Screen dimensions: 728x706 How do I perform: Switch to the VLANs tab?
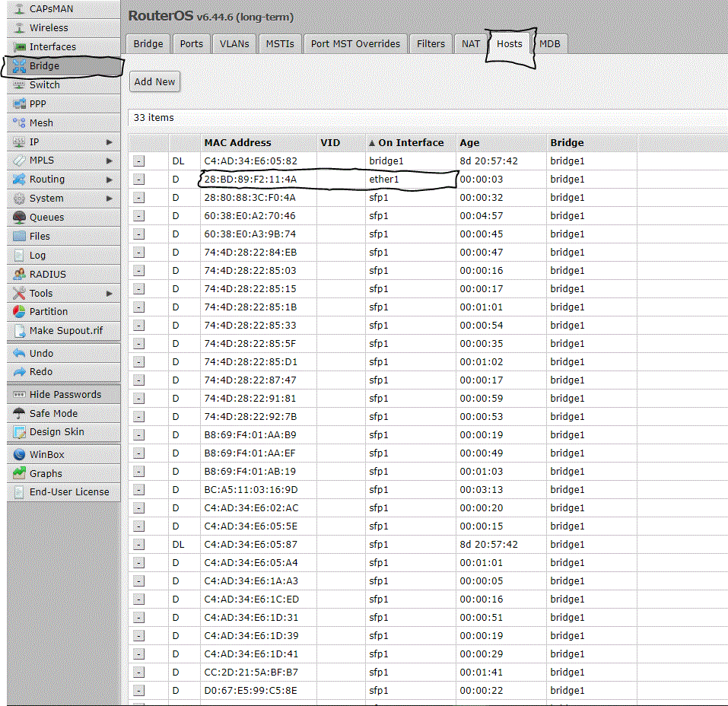(234, 44)
